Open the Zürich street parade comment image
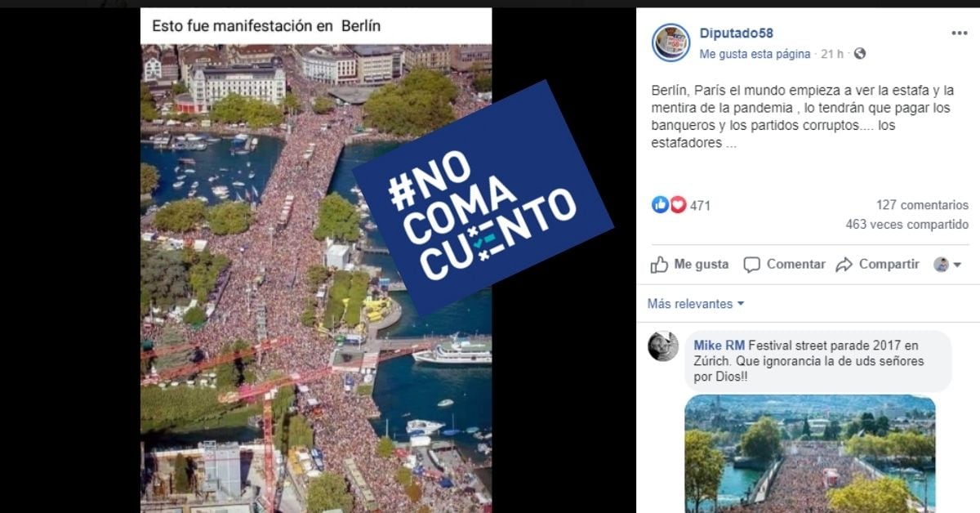Screen dimensions: 980x513 point(810,453)
